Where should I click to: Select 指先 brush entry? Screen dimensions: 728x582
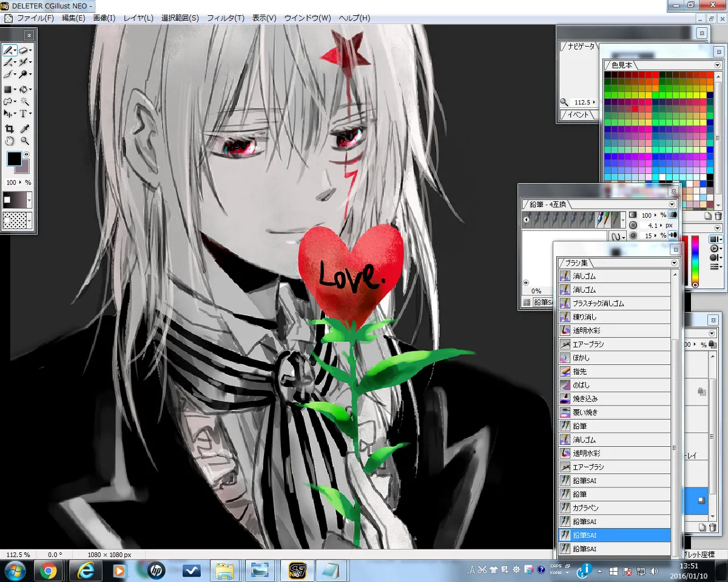click(615, 372)
